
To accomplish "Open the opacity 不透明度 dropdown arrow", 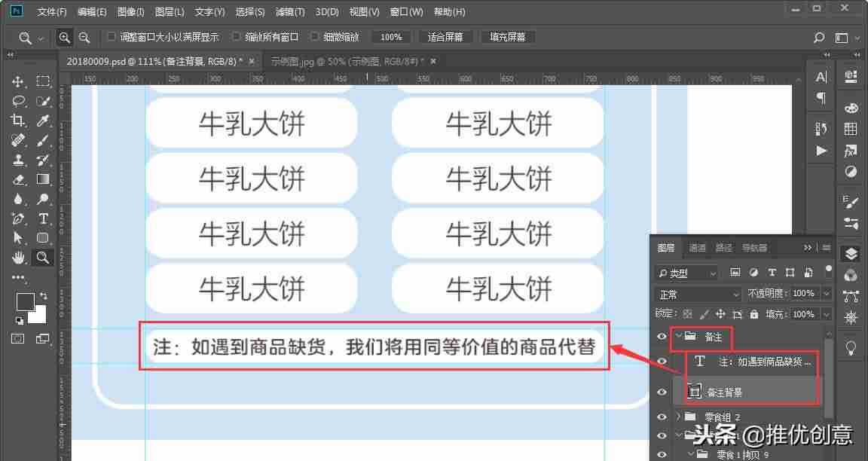I will pyautogui.click(x=827, y=294).
